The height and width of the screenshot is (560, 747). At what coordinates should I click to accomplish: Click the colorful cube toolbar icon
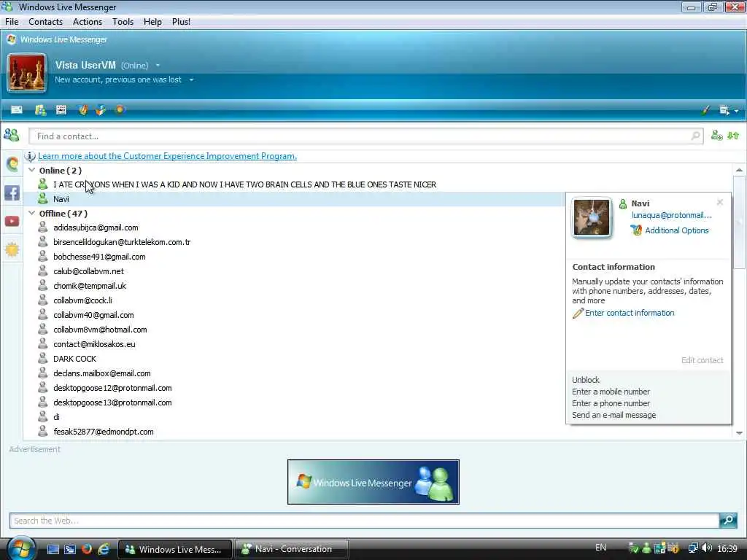(x=100, y=110)
